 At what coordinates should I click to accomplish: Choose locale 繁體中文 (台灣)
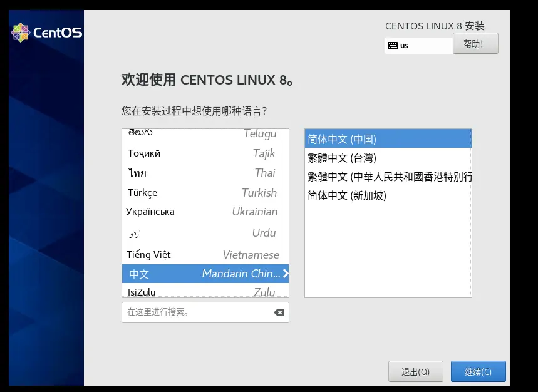[x=388, y=158]
